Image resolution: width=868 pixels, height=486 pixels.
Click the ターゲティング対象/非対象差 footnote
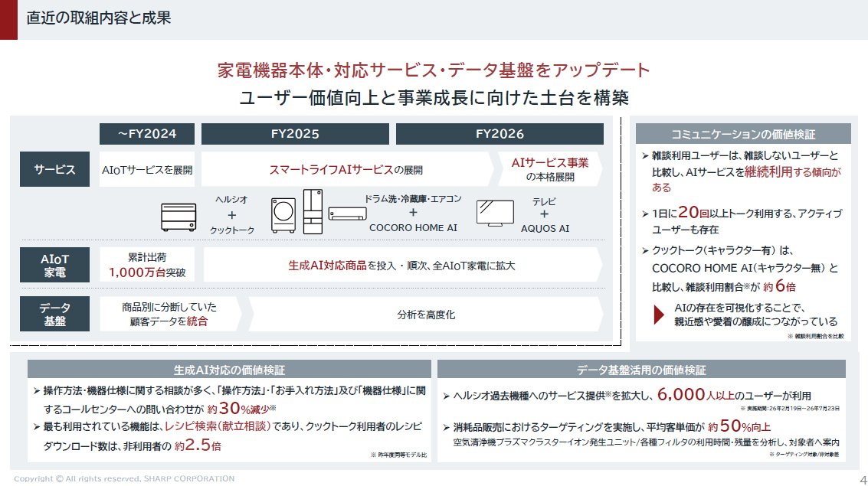tap(804, 455)
